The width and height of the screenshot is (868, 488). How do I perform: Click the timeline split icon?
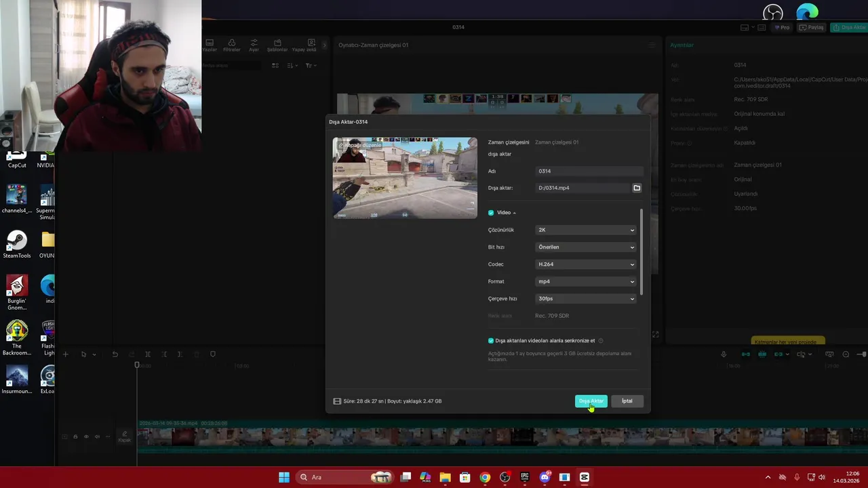pos(147,354)
